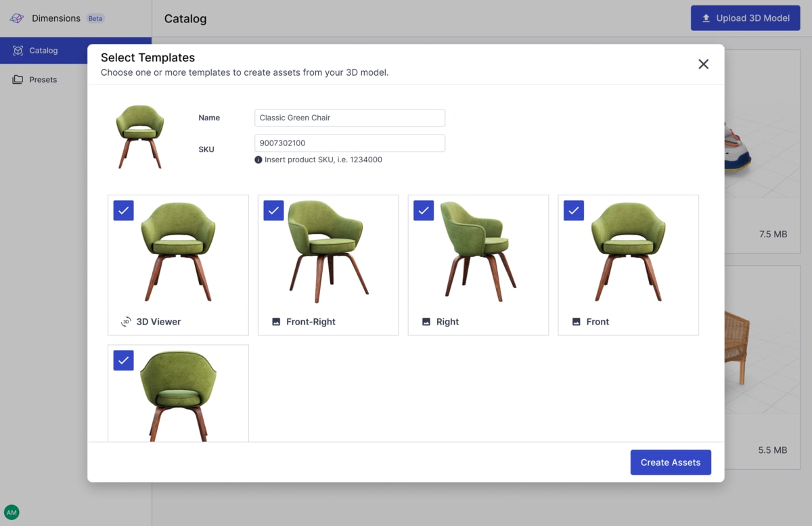The image size is (812, 526).
Task: Click the Classic Green Chair name field
Action: (x=349, y=118)
